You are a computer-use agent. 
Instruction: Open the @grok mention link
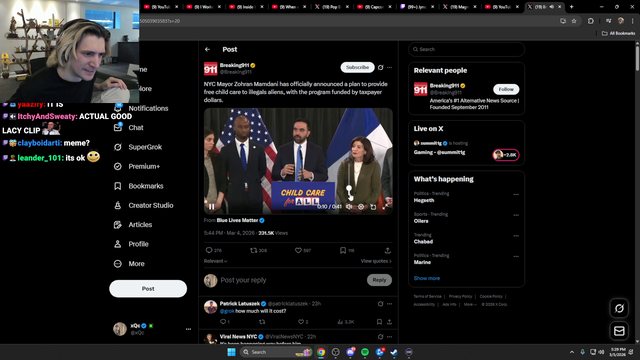(227, 311)
